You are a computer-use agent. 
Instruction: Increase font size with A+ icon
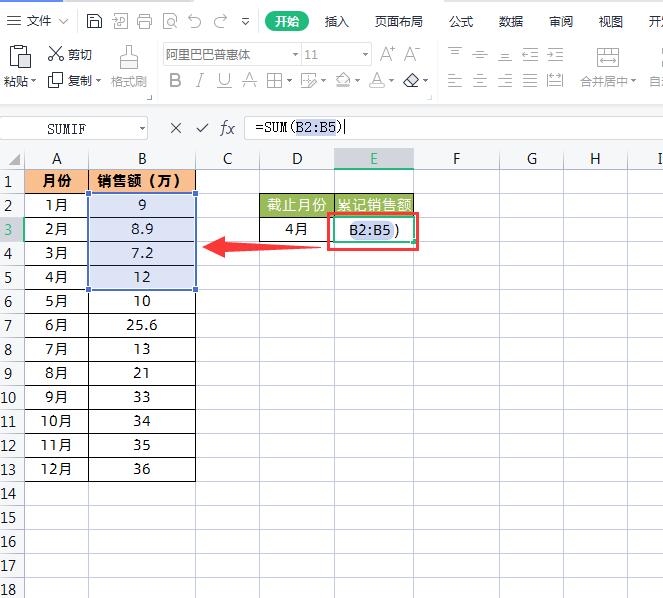click(387, 54)
